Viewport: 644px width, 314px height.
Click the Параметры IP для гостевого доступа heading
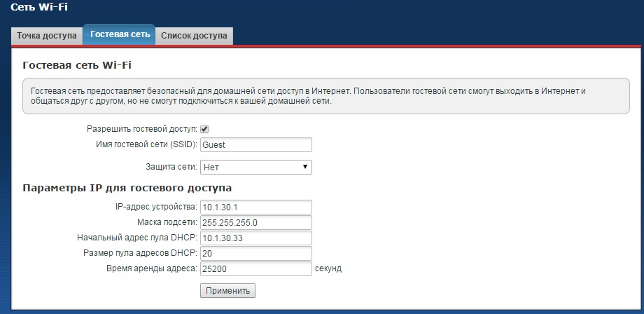127,188
